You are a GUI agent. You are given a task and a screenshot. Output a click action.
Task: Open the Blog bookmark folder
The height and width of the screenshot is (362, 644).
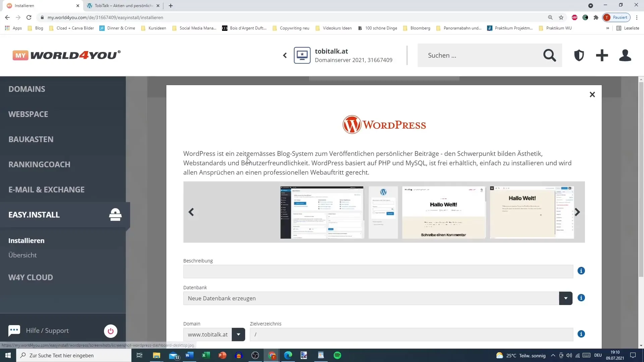(x=36, y=28)
